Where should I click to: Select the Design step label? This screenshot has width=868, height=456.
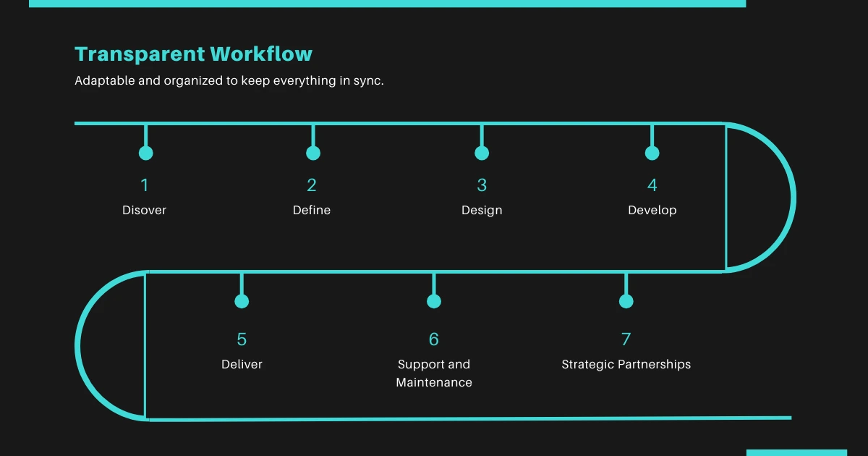pos(482,210)
